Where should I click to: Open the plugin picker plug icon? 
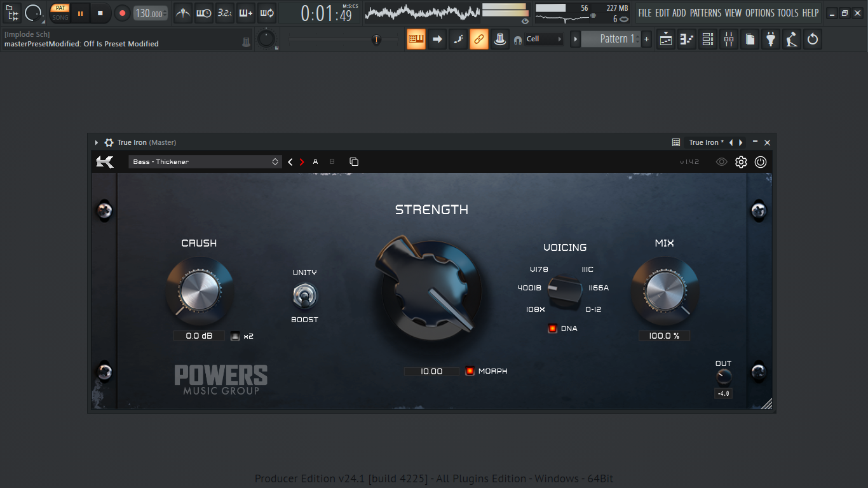(771, 39)
